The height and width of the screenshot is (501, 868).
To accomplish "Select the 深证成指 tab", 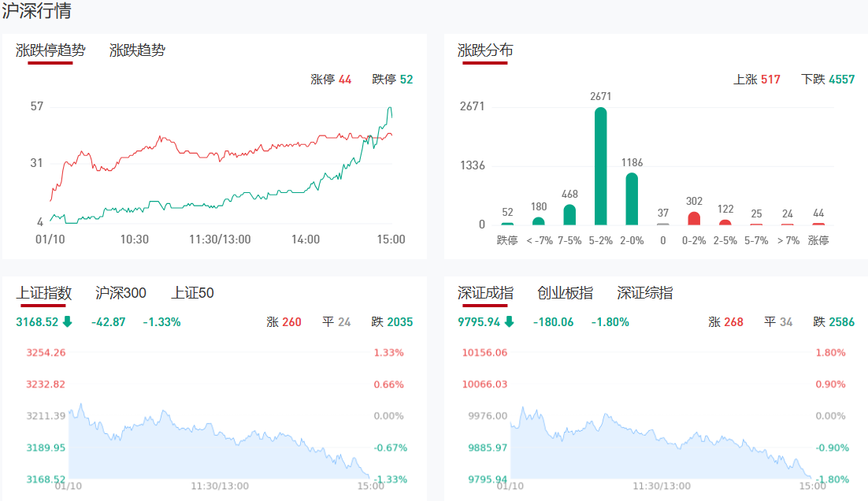I will coord(485,293).
